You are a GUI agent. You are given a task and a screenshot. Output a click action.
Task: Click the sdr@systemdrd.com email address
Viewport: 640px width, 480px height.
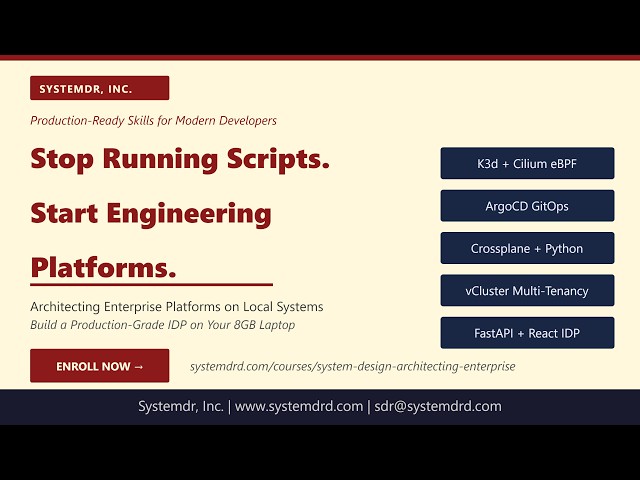[438, 406]
